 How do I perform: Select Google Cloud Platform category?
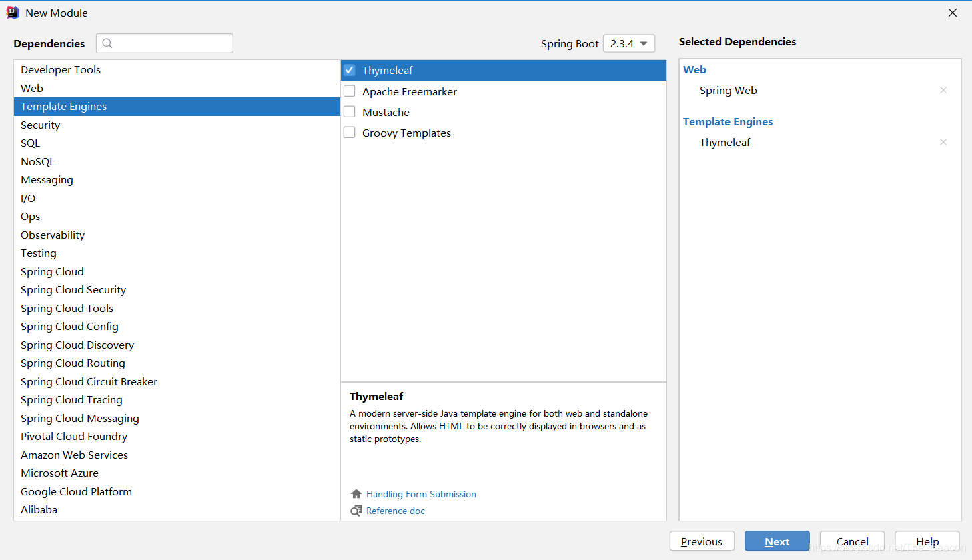tap(177, 491)
